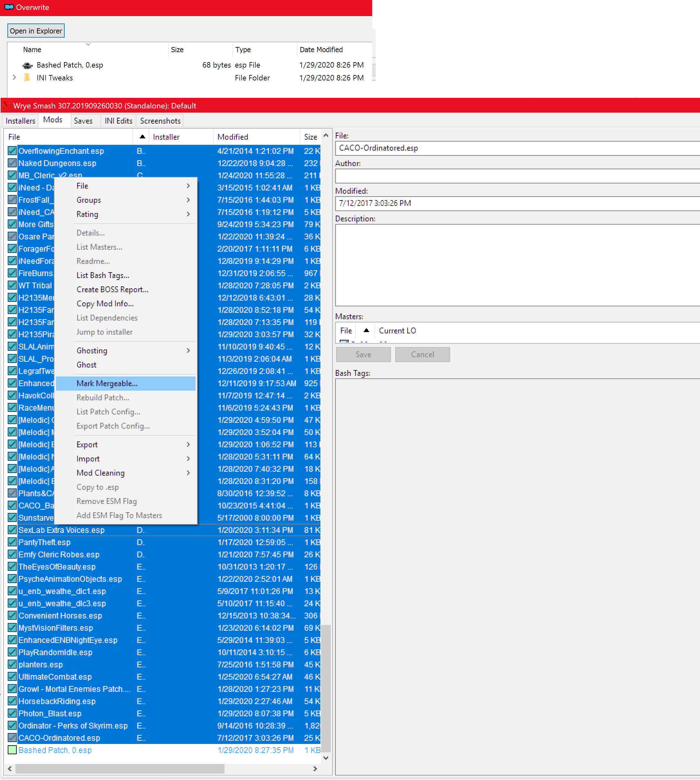Expand the Export submenu
700x780 pixels.
pos(126,444)
